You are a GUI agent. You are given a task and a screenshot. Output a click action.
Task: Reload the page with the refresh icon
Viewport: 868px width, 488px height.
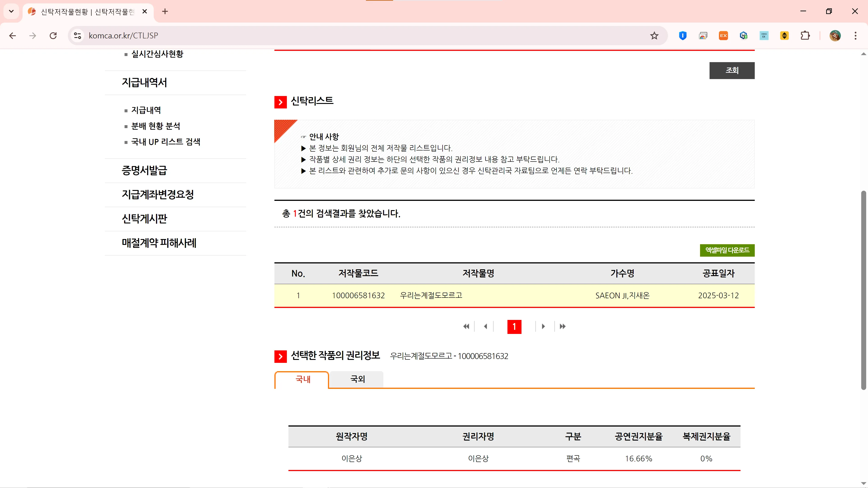pos(53,36)
